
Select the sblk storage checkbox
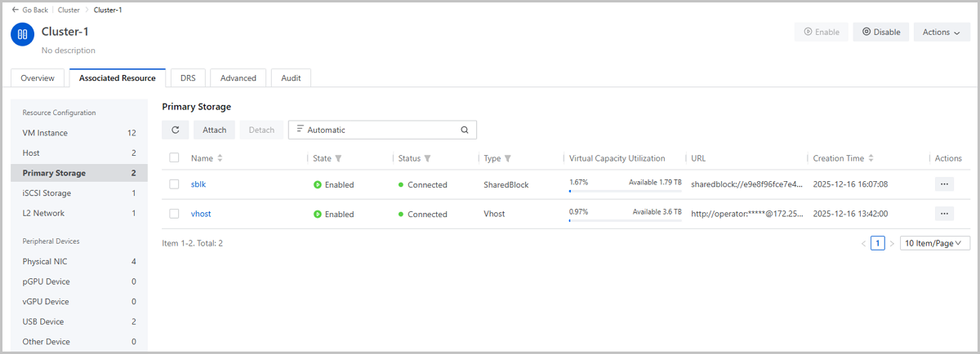174,184
